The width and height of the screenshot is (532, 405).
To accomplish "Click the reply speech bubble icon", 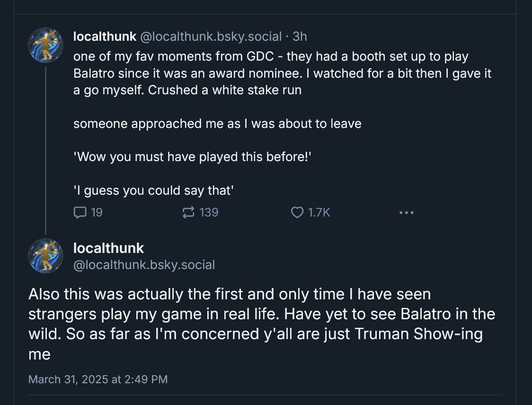I will click(80, 213).
